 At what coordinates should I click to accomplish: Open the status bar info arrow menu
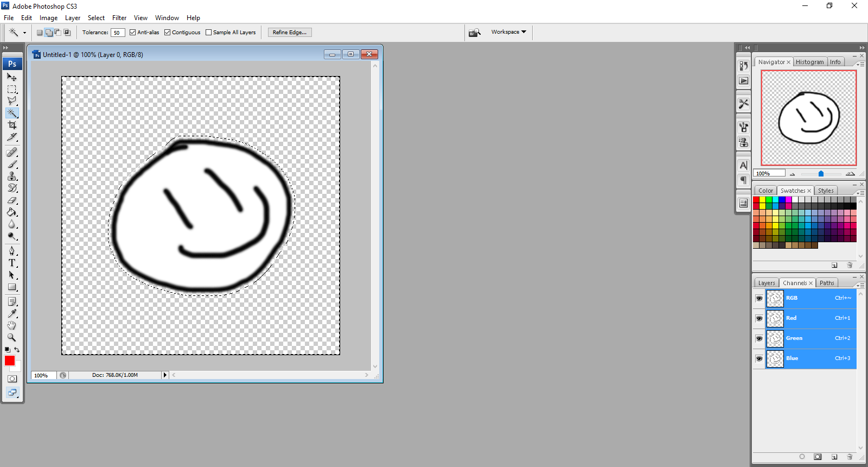pyautogui.click(x=165, y=375)
